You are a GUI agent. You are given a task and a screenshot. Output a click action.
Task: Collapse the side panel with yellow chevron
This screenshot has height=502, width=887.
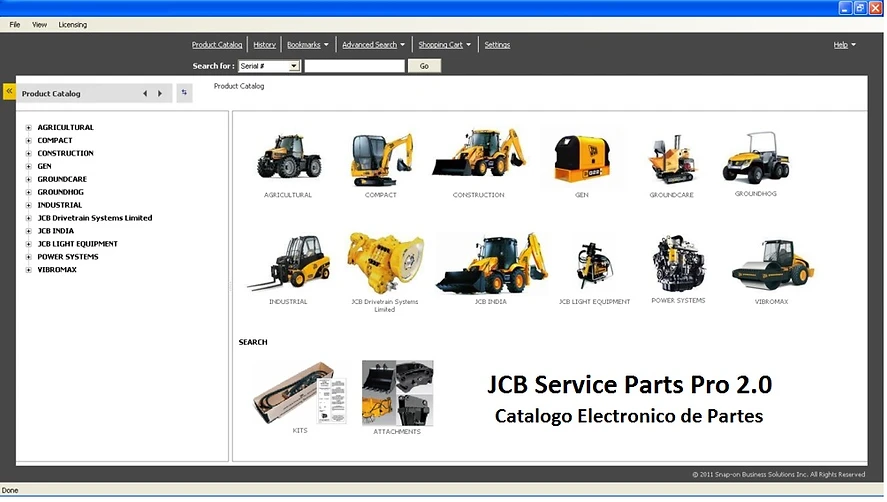(9, 91)
